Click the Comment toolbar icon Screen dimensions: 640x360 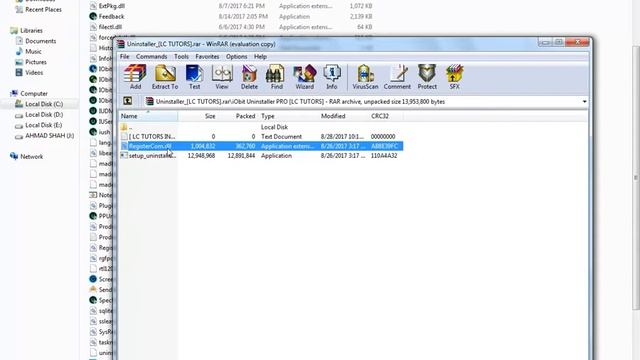(397, 77)
